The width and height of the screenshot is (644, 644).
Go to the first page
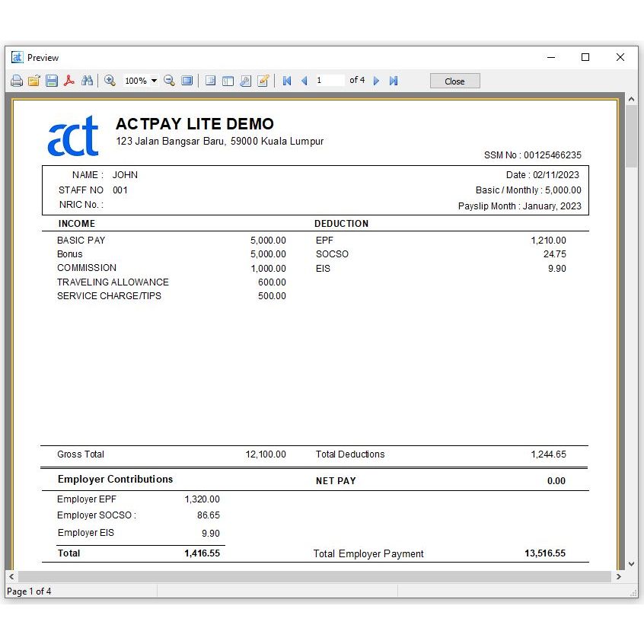click(287, 81)
